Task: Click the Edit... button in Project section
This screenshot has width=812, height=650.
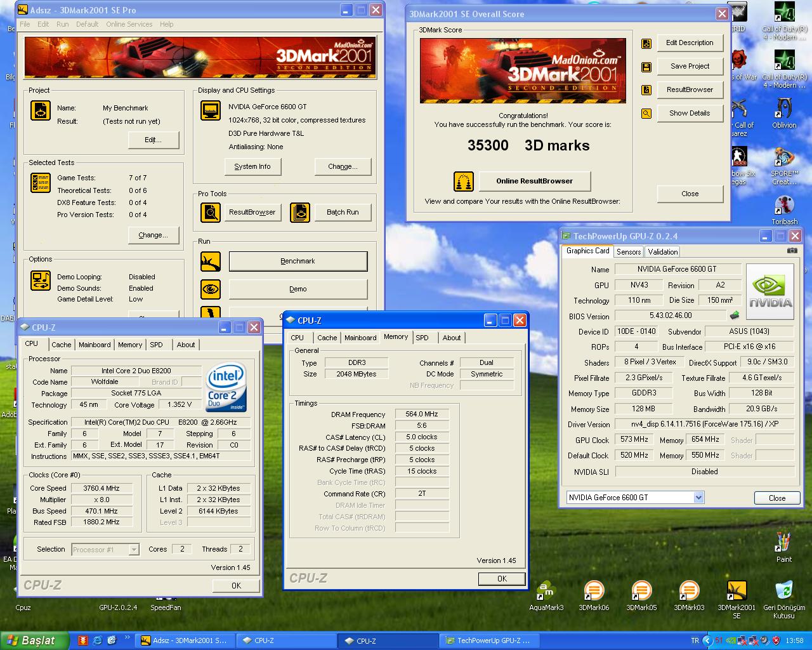Action: point(154,140)
